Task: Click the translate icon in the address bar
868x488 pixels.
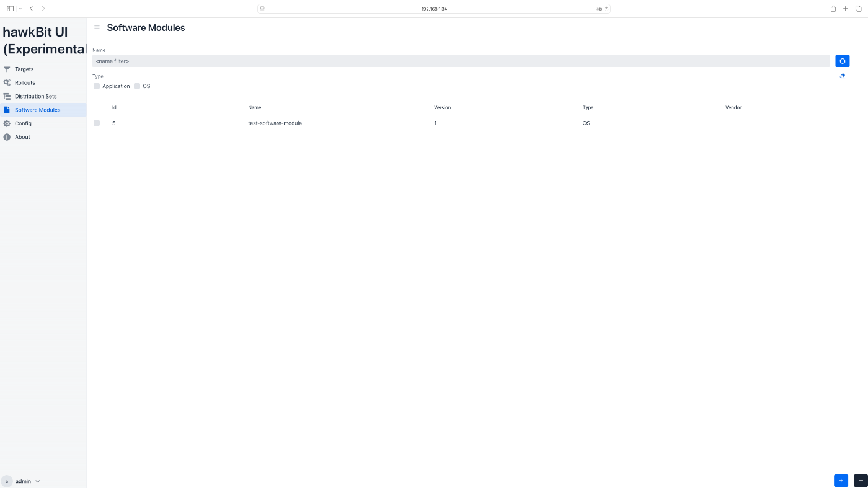Action: (x=599, y=9)
